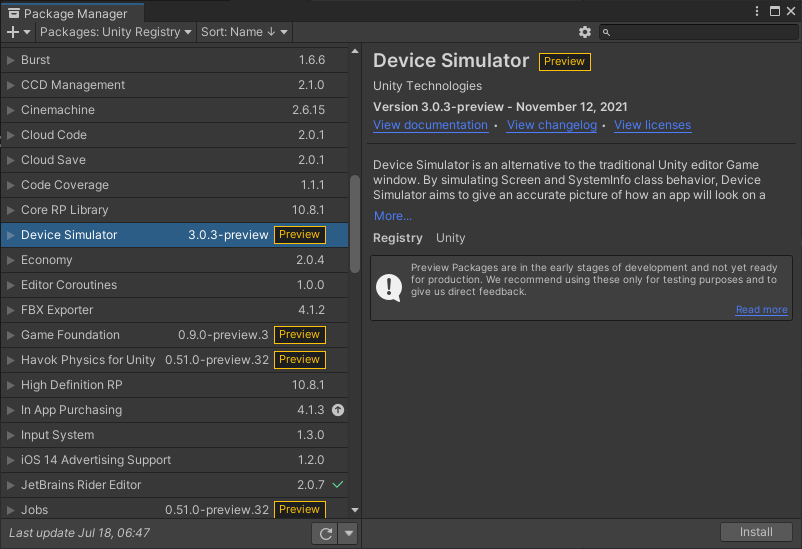802x549 pixels.
Task: Refresh the package list
Action: (x=325, y=534)
